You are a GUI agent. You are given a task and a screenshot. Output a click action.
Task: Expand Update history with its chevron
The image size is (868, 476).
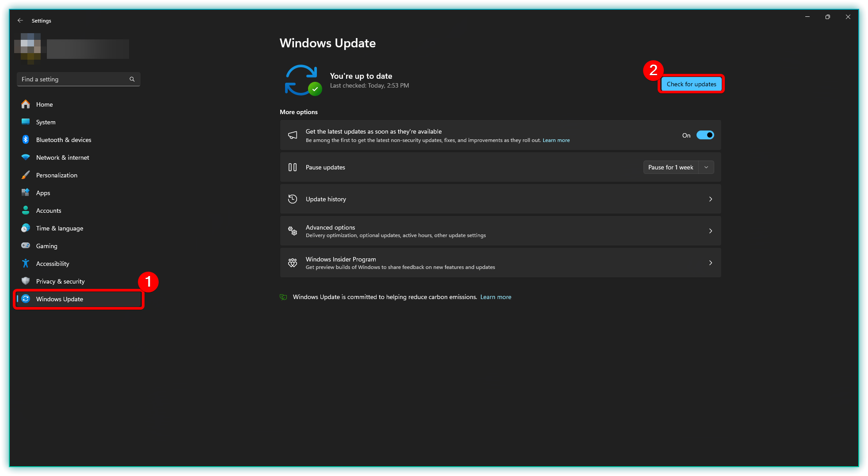(711, 199)
